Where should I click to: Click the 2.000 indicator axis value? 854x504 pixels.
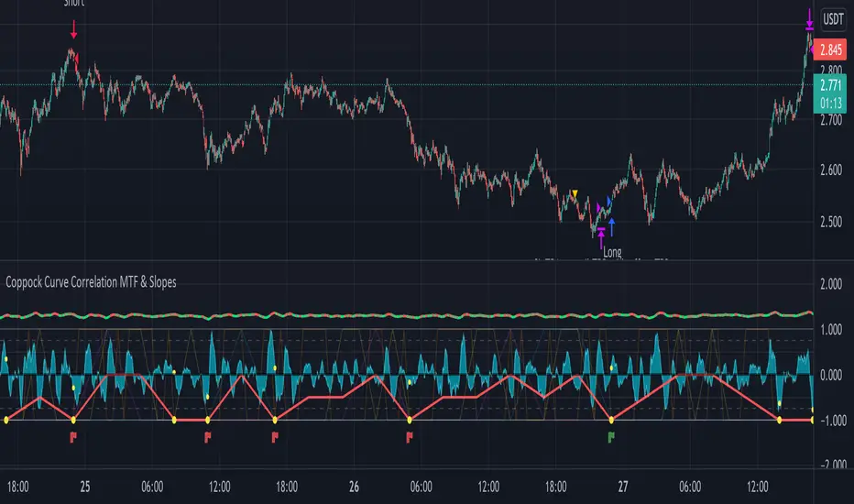831,284
